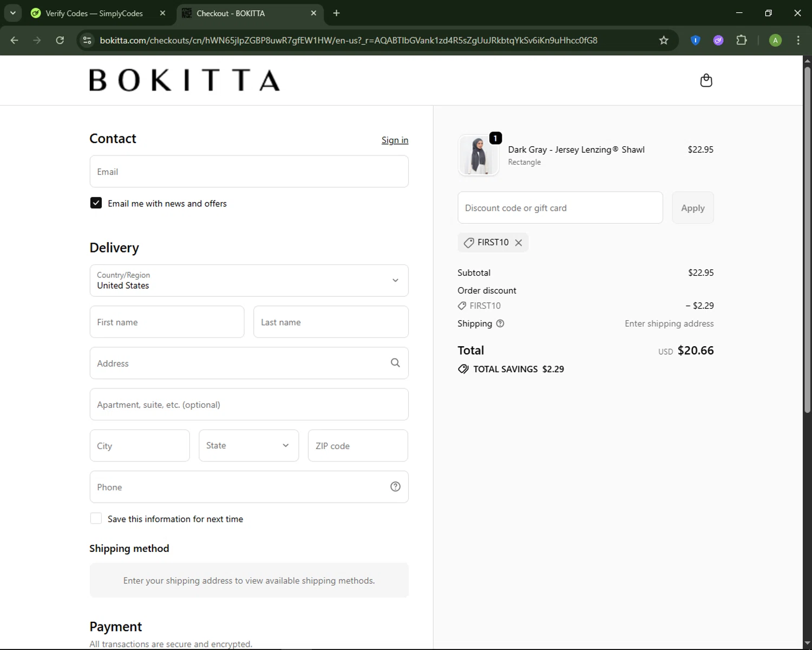Click the discount tag icon beside TOTAL SAVINGS
Viewport: 812px width, 650px height.
(x=463, y=369)
